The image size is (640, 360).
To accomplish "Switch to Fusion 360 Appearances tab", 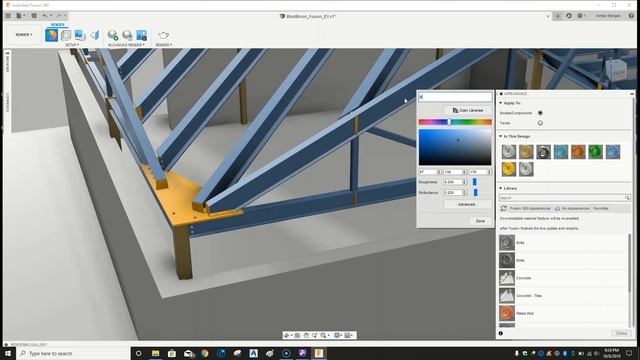I will (x=530, y=209).
